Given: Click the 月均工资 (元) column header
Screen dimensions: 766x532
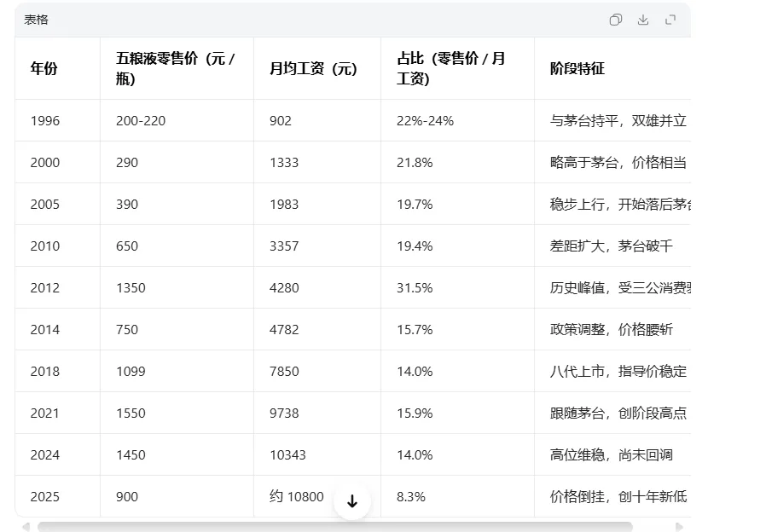Looking at the screenshot, I should [x=317, y=68].
